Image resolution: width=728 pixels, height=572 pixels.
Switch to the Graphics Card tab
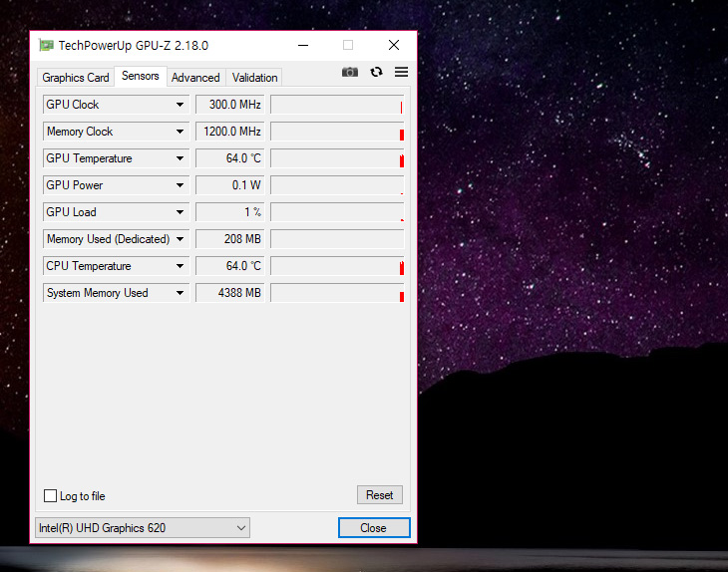(76, 78)
